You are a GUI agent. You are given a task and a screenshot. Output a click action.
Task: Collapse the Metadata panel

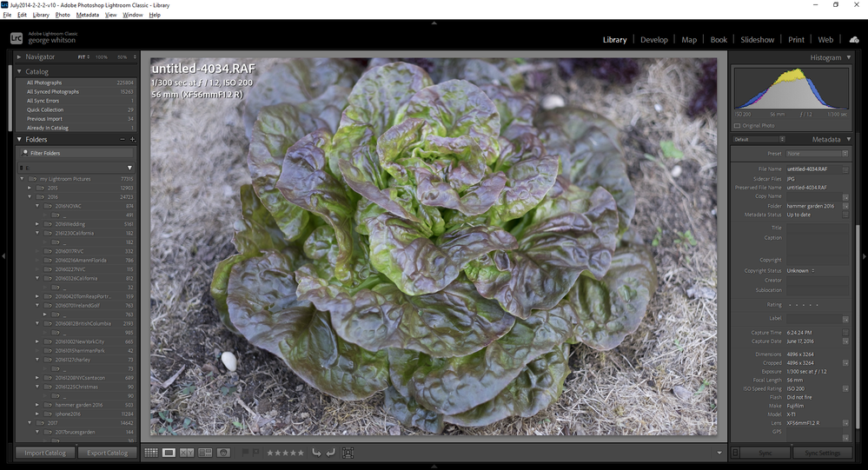[x=849, y=139]
